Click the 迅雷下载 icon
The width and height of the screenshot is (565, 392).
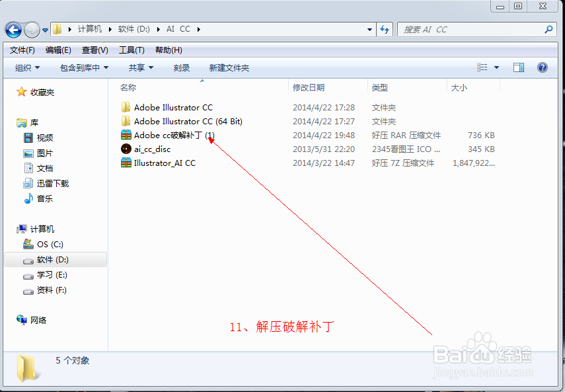pos(28,183)
